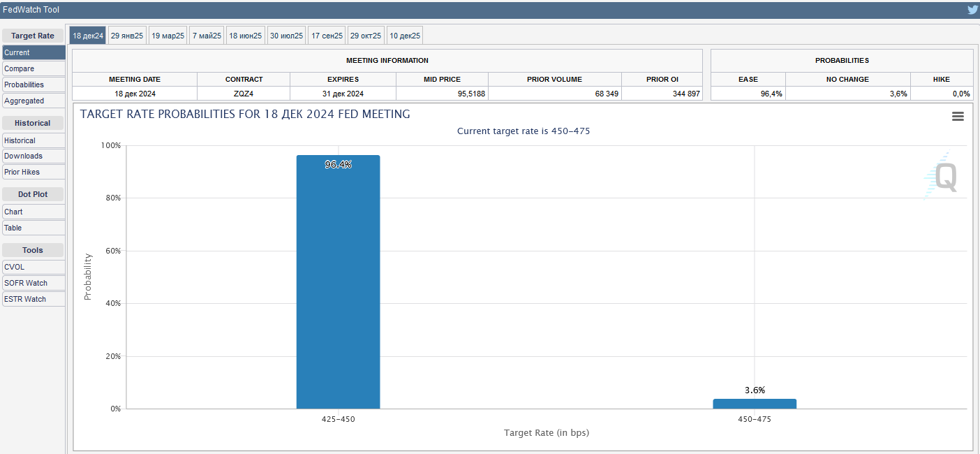This screenshot has height=454, width=980.
Task: Click the 450–475 x-axis label
Action: (x=755, y=419)
